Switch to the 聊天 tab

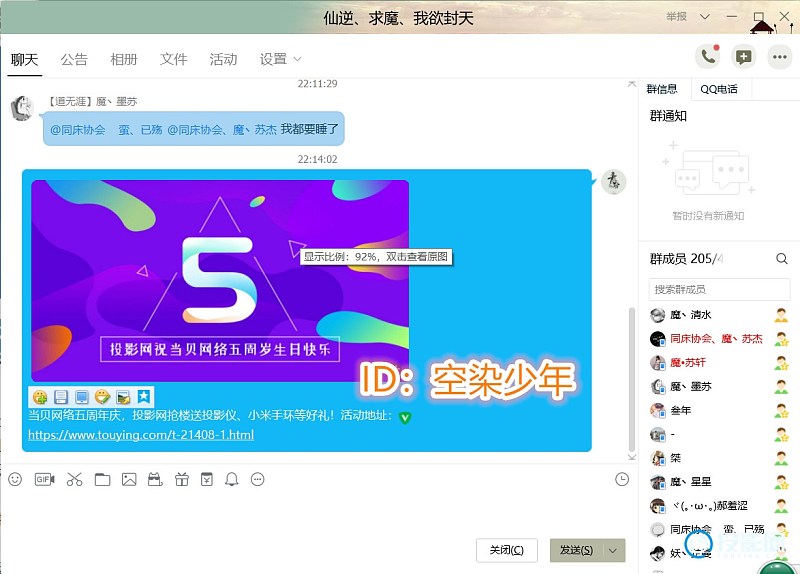[24, 60]
